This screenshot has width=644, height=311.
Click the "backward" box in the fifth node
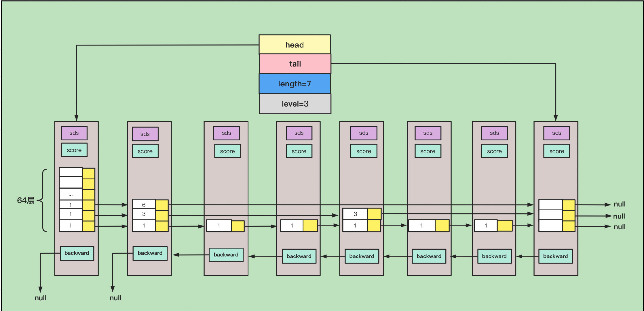pos(362,256)
